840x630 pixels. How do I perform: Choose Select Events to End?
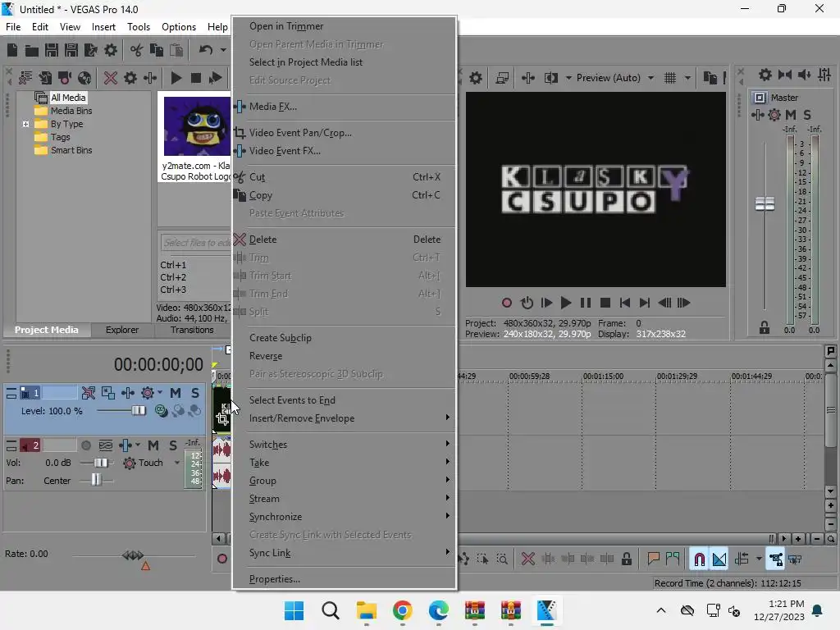pos(345,400)
